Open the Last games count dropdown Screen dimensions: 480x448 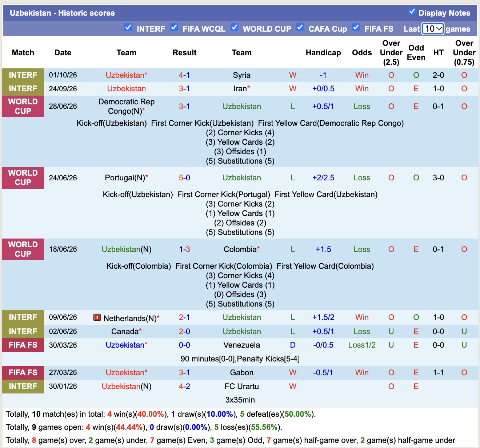tap(433, 28)
